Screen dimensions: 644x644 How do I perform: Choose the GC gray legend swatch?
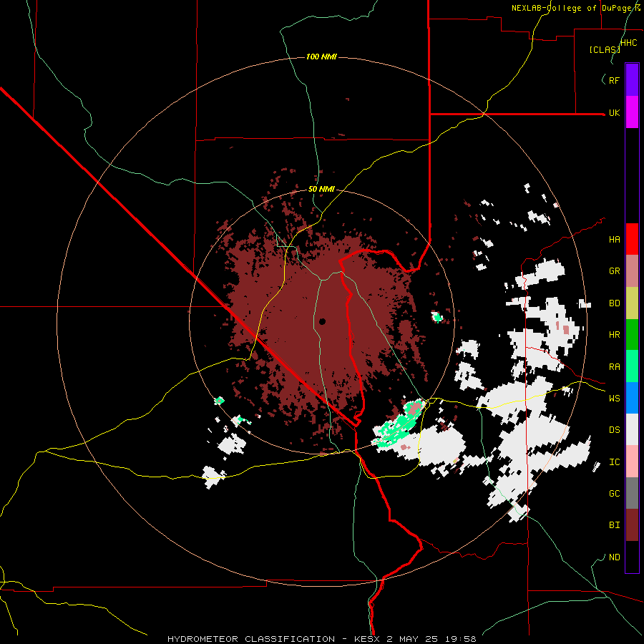632,493
